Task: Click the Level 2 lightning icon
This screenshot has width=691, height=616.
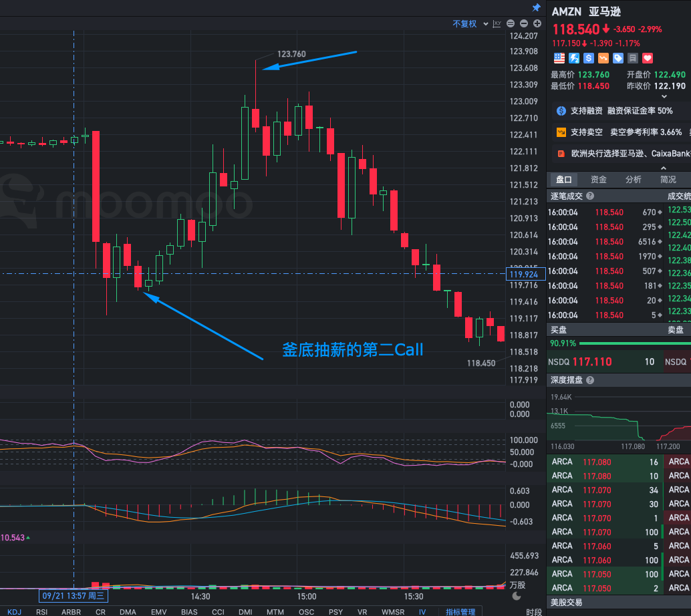Action: tap(574, 57)
